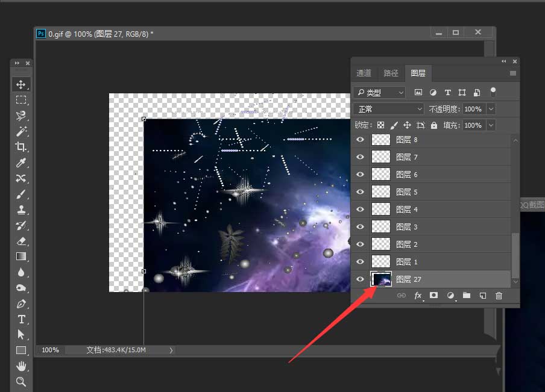Select the Polygonal Lasso tool

coord(21,116)
